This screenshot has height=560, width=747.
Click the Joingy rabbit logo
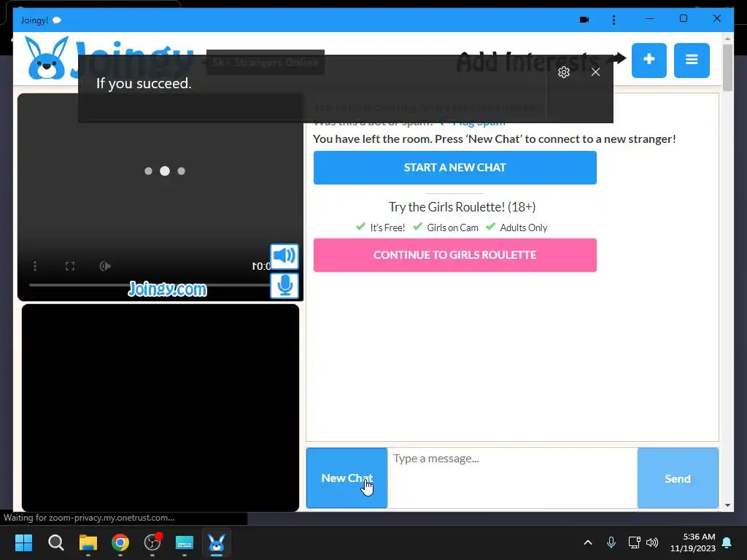click(47, 58)
